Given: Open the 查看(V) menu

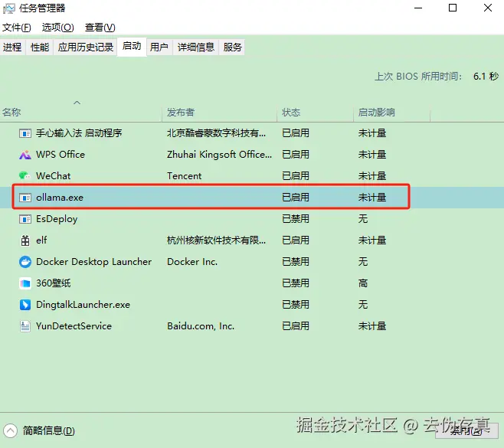Looking at the screenshot, I should tap(100, 28).
